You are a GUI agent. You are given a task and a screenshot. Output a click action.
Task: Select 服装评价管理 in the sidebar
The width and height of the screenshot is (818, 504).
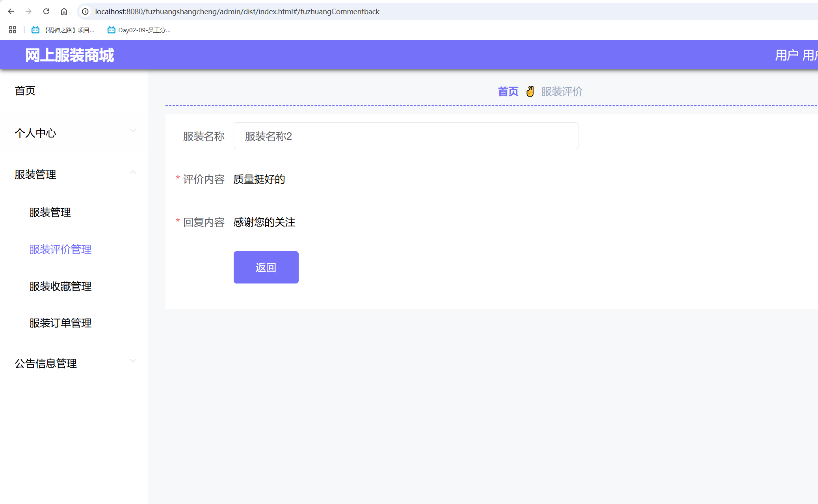pyautogui.click(x=60, y=249)
